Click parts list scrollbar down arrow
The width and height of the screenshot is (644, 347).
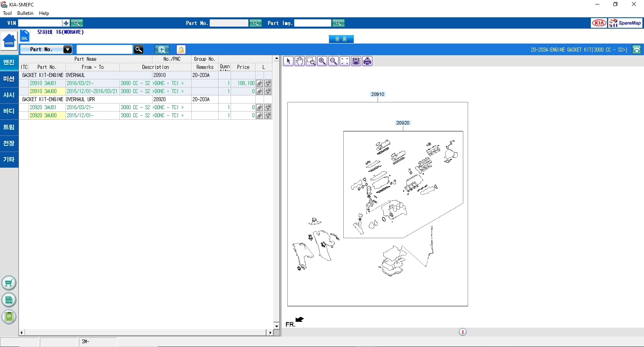click(277, 326)
